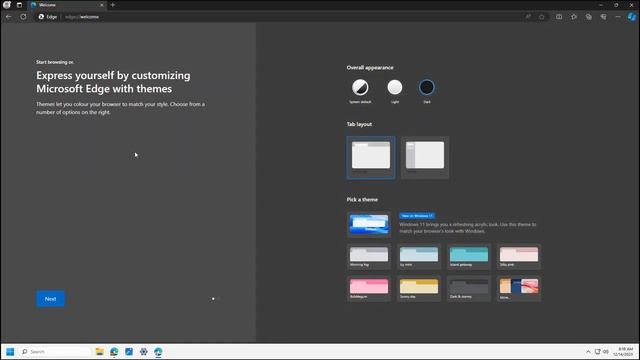This screenshot has height=360, width=640.
Task: Click the 'Tab layout' heading
Action: tap(359, 124)
